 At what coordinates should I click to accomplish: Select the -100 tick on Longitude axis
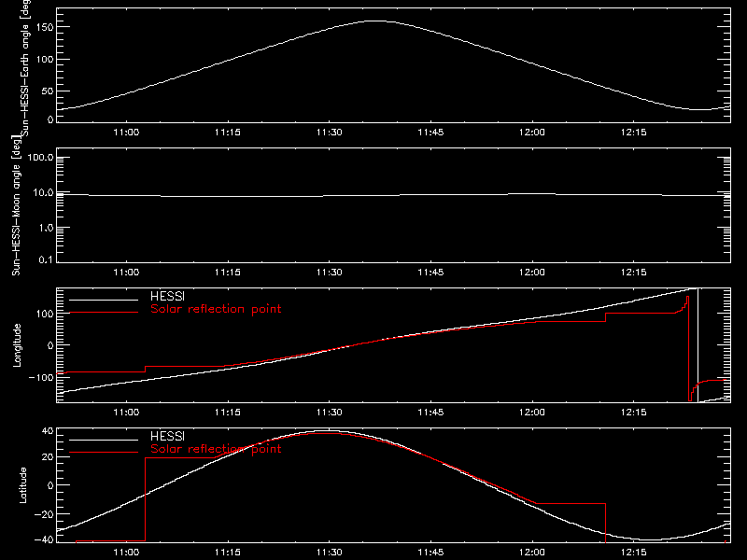coord(41,377)
